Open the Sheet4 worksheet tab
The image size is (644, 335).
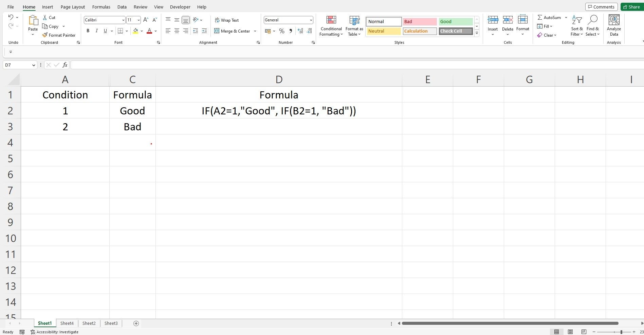[67, 323]
